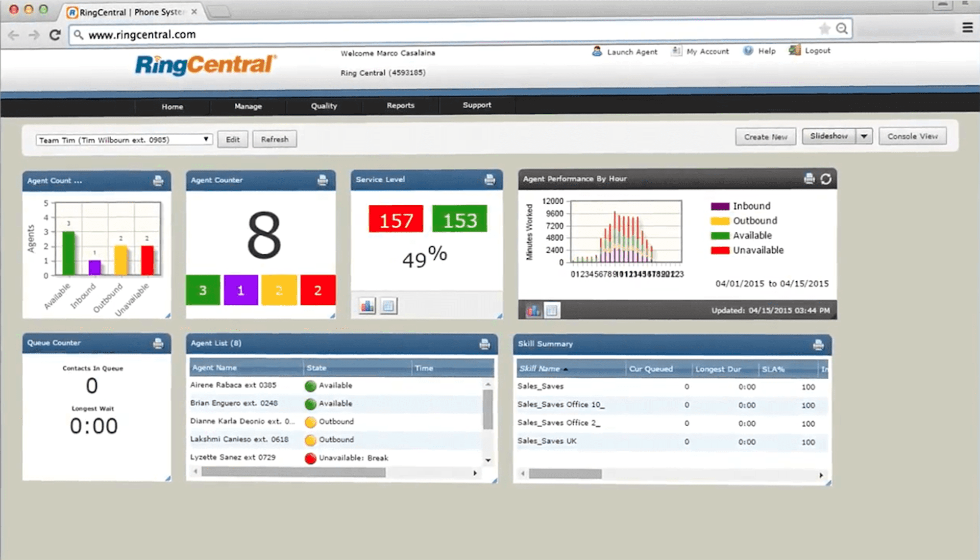This screenshot has height=560, width=980.
Task: Click the Create New button
Action: click(x=765, y=137)
